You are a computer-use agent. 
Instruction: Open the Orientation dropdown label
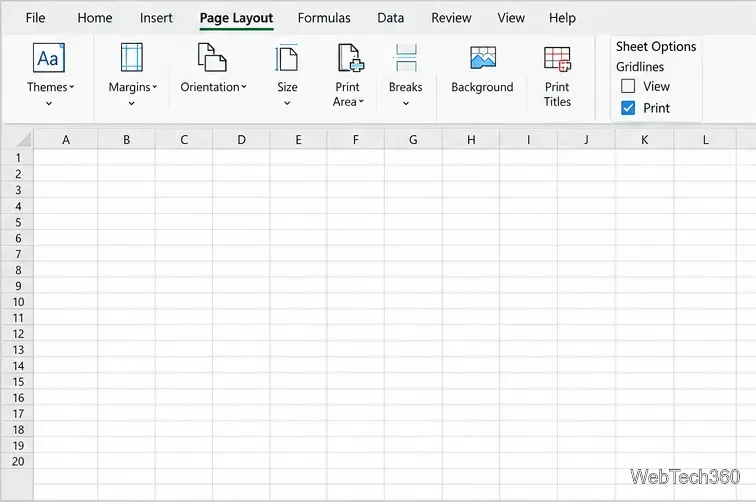[x=213, y=87]
